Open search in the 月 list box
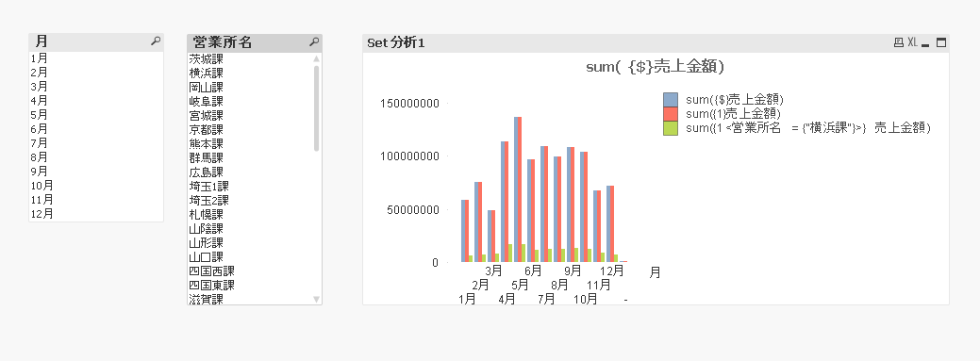 click(x=157, y=41)
